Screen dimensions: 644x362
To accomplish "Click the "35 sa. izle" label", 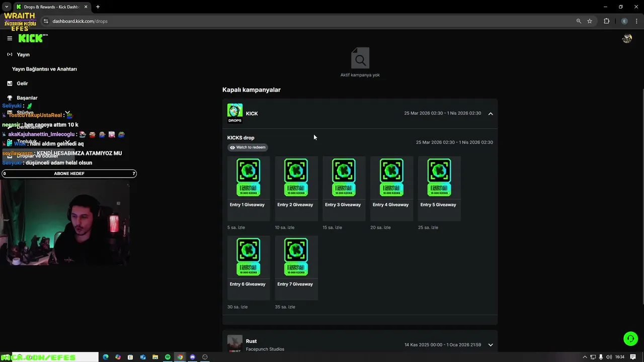I will (x=285, y=307).
